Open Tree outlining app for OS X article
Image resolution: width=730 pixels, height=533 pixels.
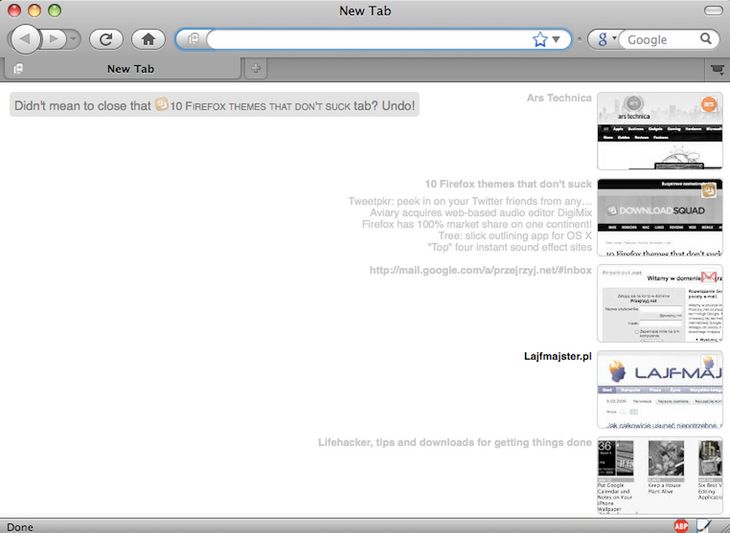click(515, 236)
